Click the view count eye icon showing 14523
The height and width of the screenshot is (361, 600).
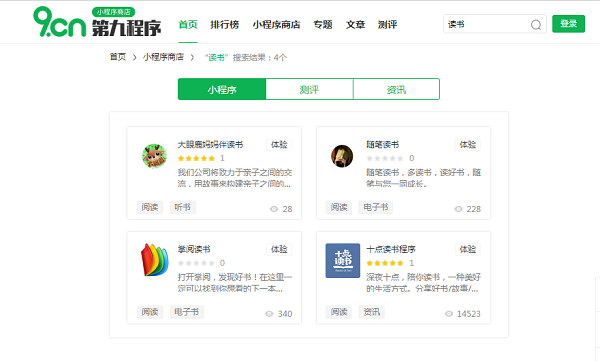point(448,314)
